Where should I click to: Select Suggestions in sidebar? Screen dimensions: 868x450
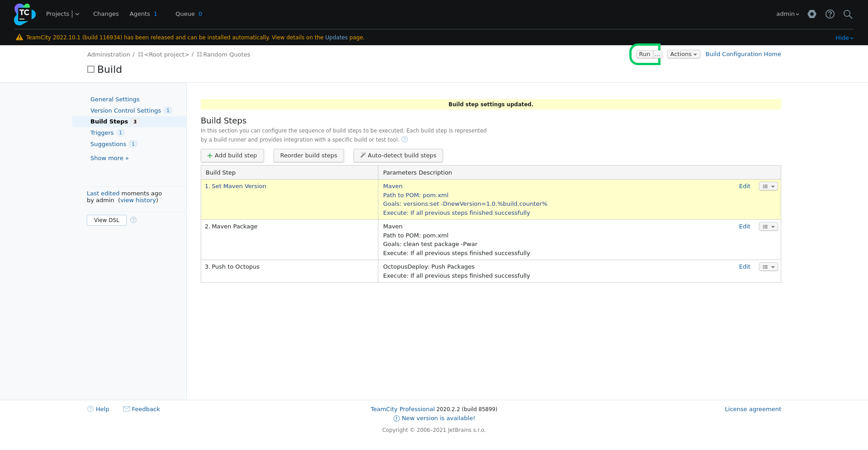pyautogui.click(x=108, y=144)
